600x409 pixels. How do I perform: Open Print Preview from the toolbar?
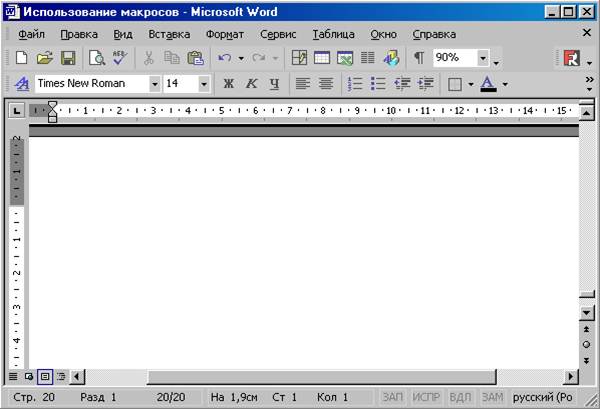coord(97,59)
